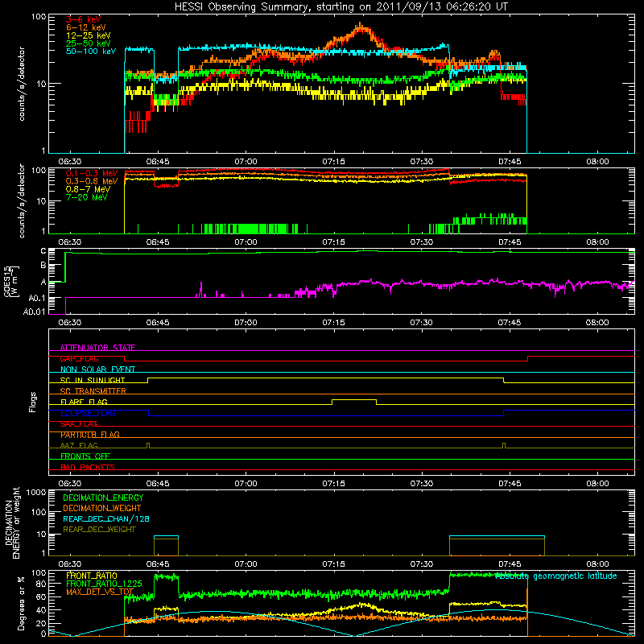Viewport: 644px width, 644px height.
Task: Click the yellow FRONT_RATIO legend label
Action: pos(92,576)
